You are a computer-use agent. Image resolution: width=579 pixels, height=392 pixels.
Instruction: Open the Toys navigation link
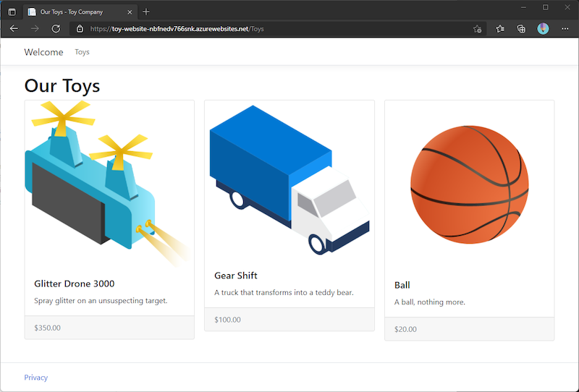coord(82,52)
